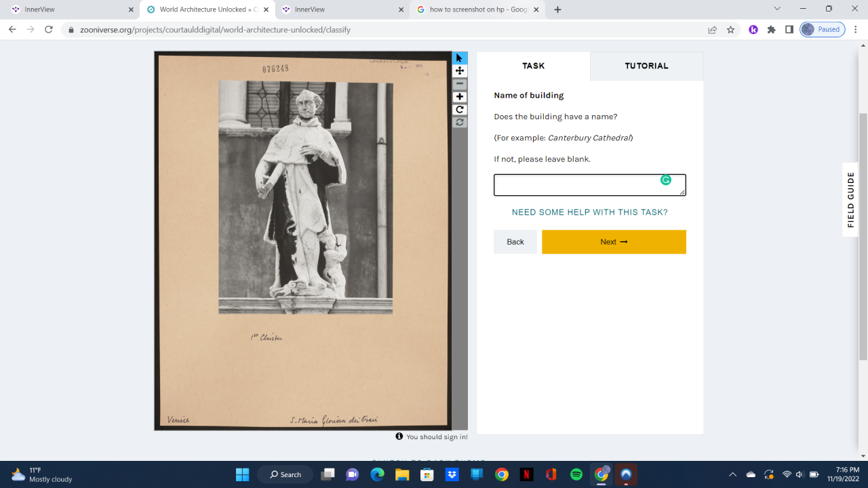Go forward in browser history

click(31, 30)
